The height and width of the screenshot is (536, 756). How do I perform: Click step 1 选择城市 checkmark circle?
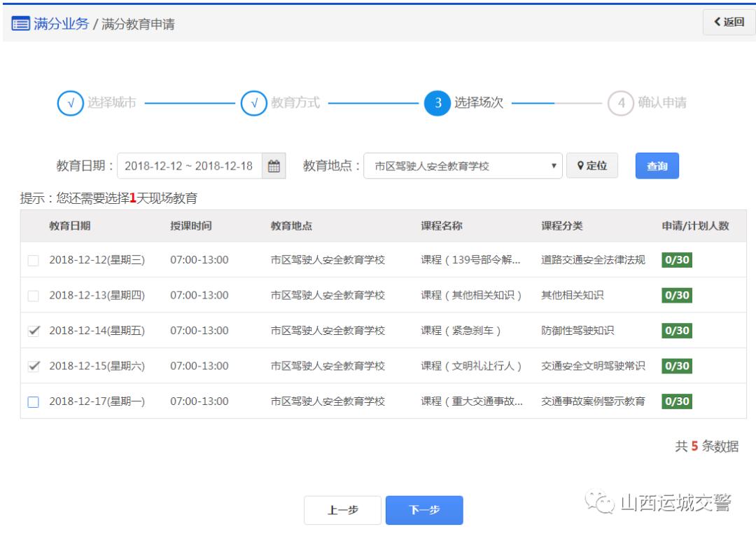click(69, 103)
